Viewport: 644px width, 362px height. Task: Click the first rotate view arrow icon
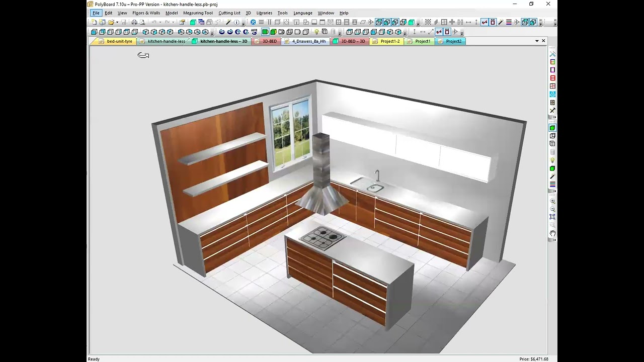[x=222, y=32]
